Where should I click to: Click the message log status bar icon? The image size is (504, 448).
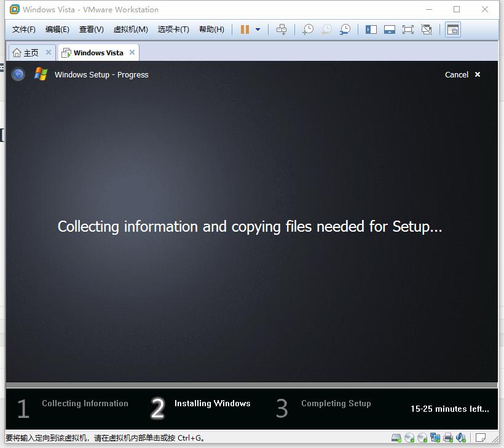pos(481,438)
